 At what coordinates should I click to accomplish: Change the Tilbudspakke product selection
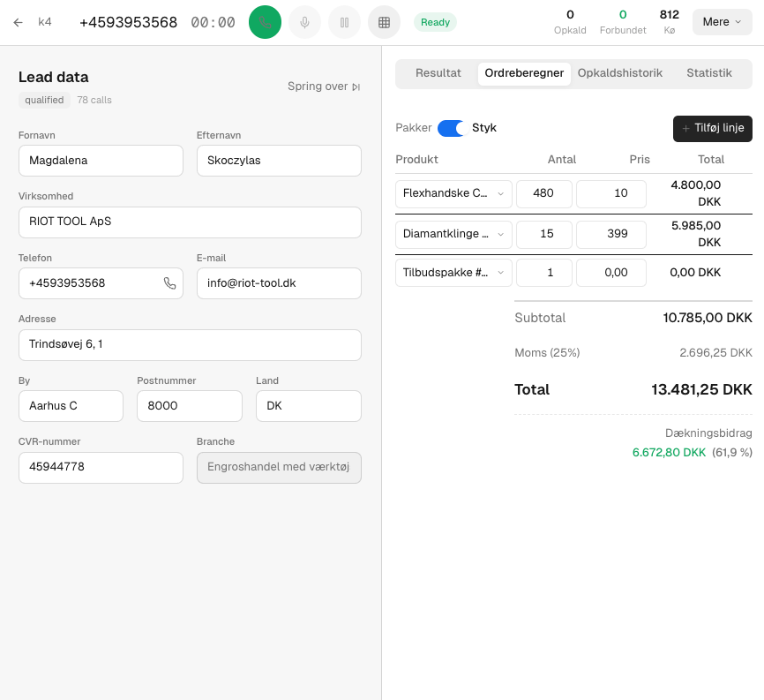453,273
